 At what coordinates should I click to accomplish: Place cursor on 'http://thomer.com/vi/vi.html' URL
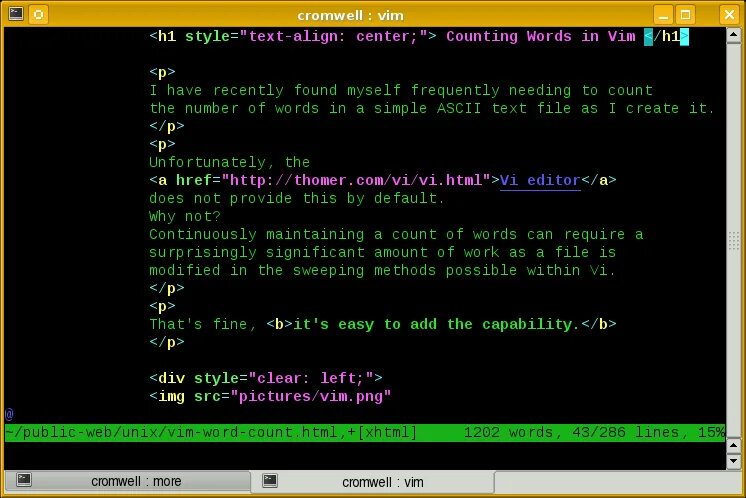click(x=356, y=181)
